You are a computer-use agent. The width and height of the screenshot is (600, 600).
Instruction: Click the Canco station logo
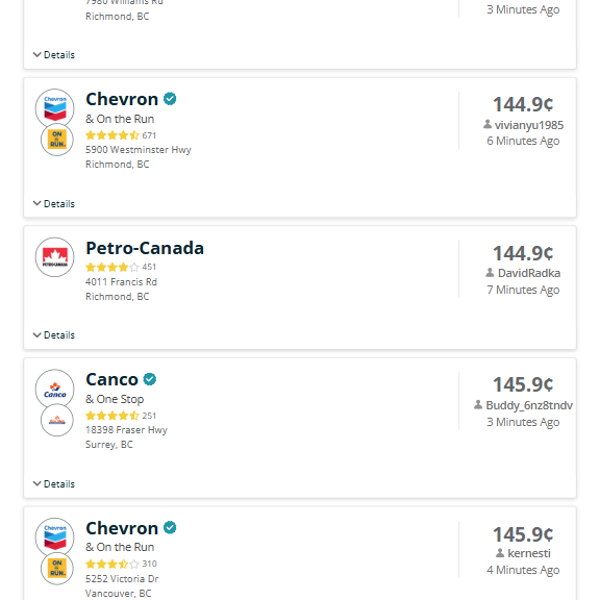pyautogui.click(x=55, y=389)
